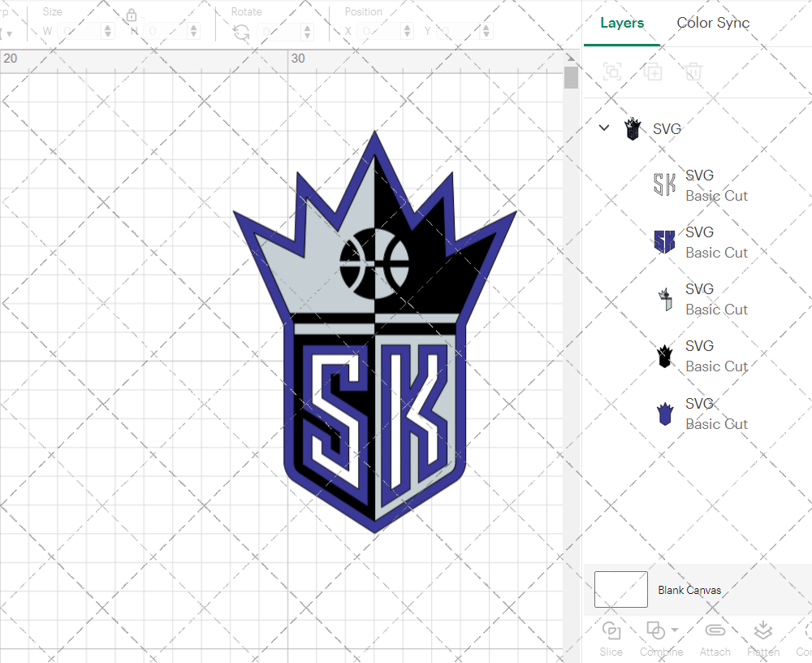Open the Combine dropdown arrow
The image size is (812, 663).
(x=674, y=630)
